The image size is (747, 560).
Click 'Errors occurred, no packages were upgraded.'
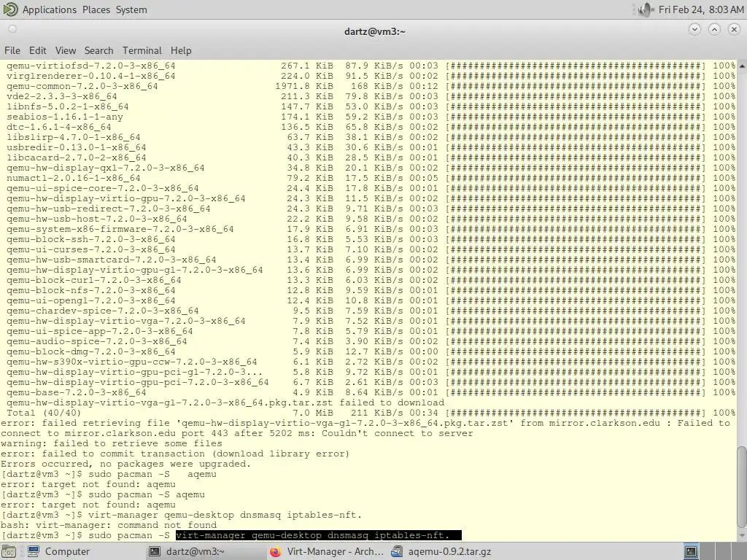point(125,464)
